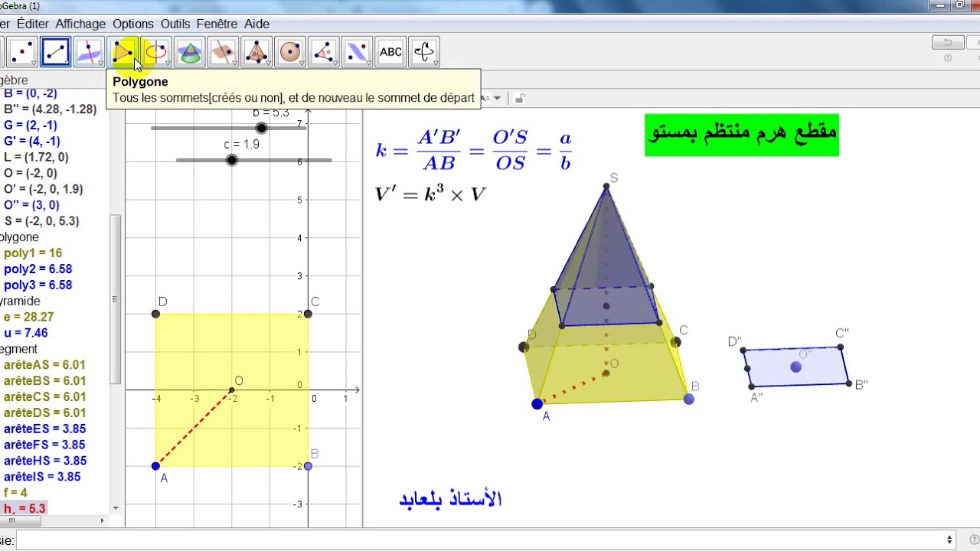Viewport: 980px width, 551px height.
Task: Select the plane through points tool
Action: (x=223, y=52)
